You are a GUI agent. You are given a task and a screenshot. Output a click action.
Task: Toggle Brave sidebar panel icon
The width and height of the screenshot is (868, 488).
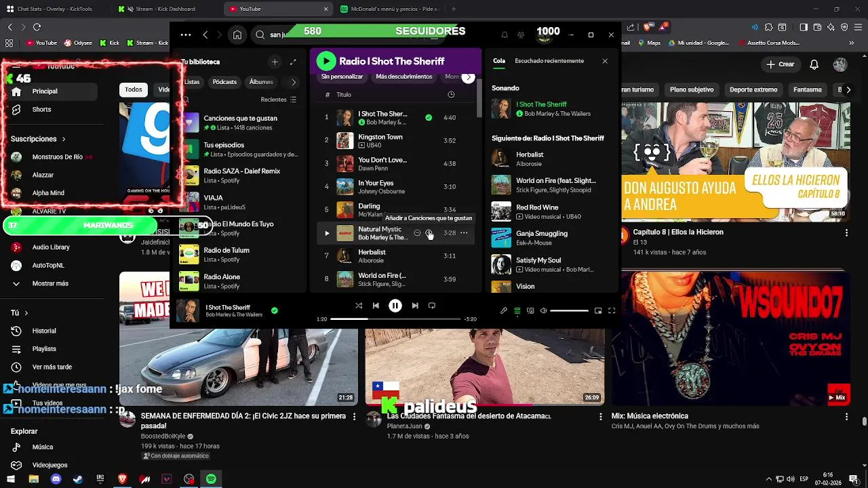click(x=803, y=27)
